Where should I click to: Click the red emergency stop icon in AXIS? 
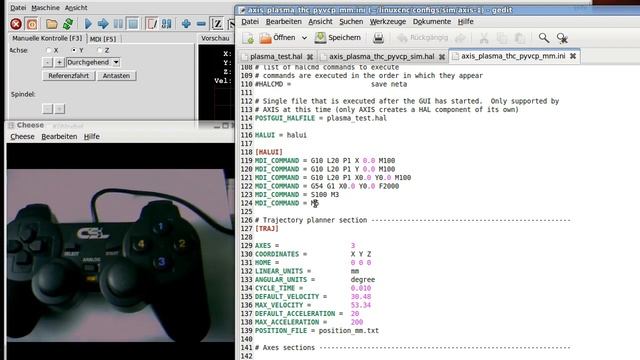coord(16,24)
